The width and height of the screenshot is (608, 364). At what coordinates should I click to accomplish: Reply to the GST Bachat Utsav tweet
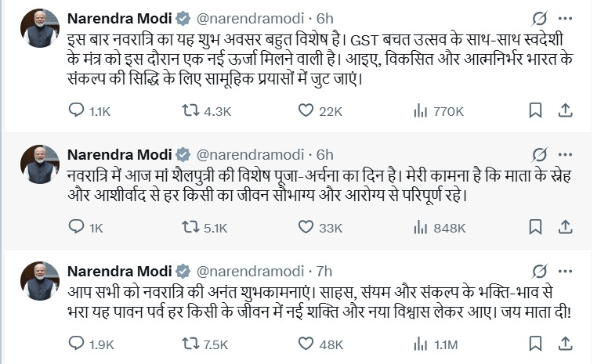click(77, 111)
